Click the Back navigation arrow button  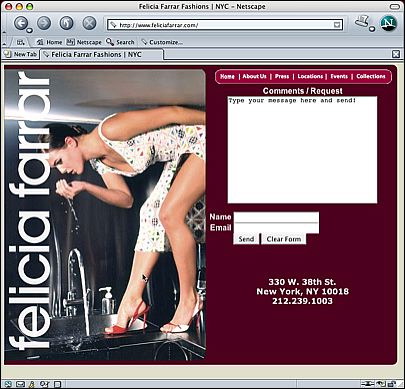20,24
